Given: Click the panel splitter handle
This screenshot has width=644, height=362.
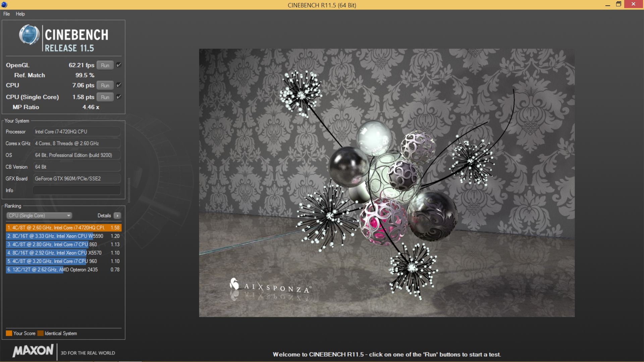Looking at the screenshot, I should 129,190.
